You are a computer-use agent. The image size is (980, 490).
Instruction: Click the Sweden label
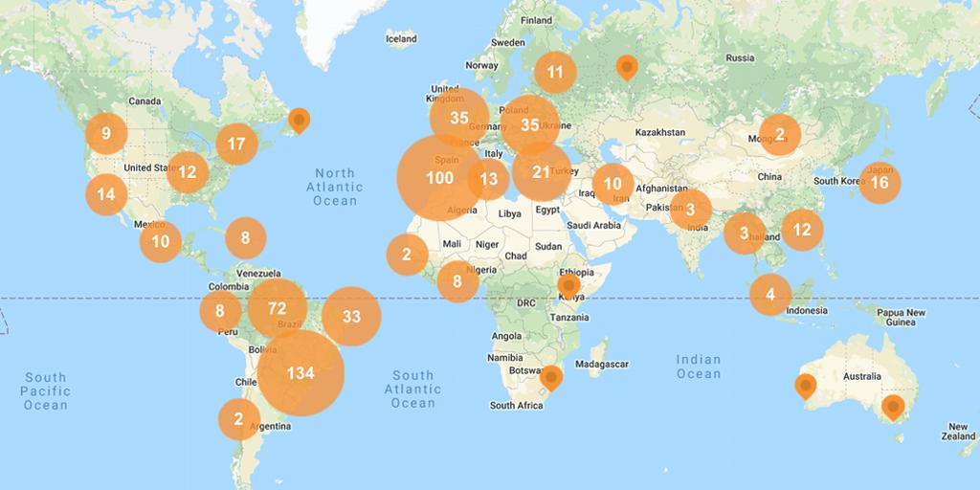coord(507,42)
